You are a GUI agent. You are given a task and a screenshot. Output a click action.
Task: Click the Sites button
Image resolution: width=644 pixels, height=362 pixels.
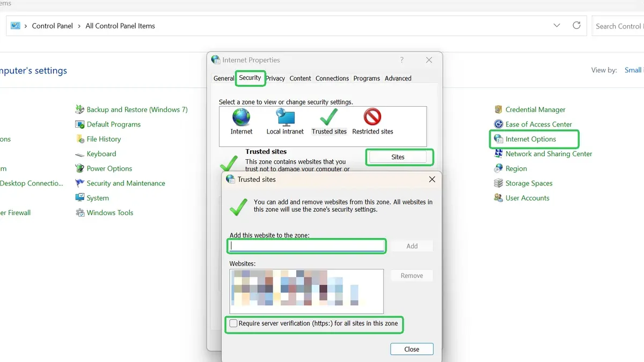(x=398, y=157)
